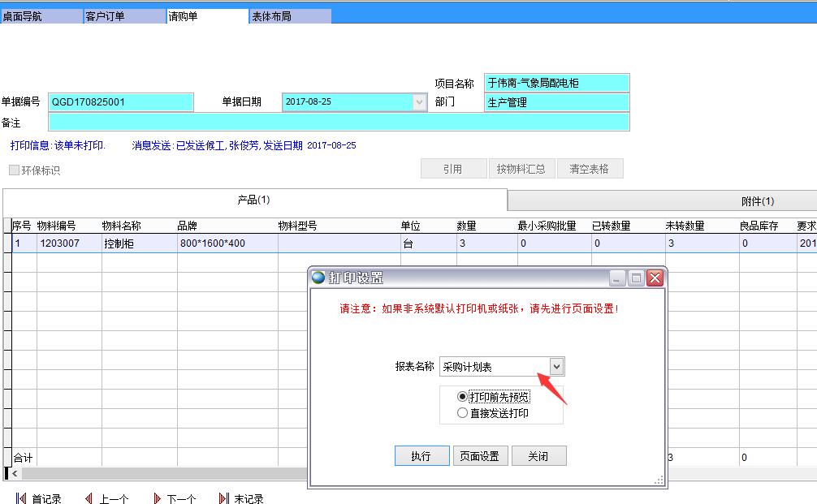Minimize the 打印设置 dialog
Image resolution: width=817 pixels, height=504 pixels.
click(618, 278)
